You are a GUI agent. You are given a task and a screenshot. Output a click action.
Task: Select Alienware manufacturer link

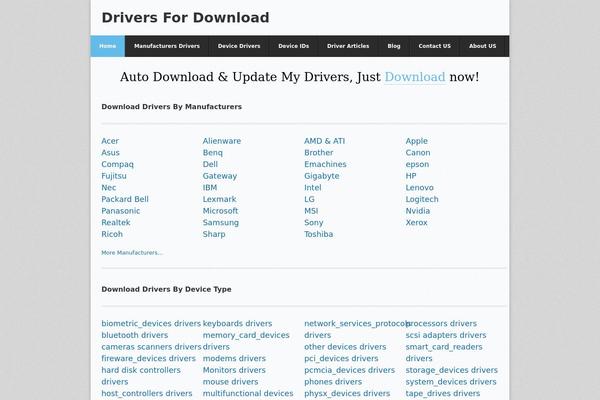[222, 141]
